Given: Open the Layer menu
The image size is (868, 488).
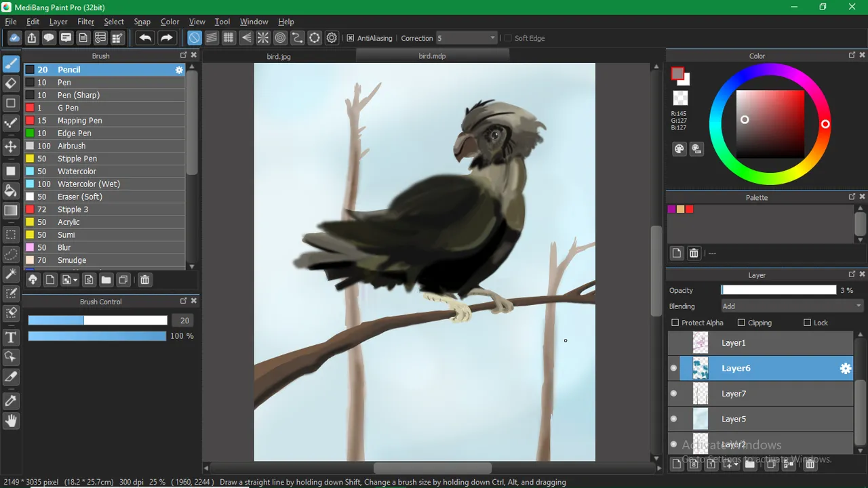Looking at the screenshot, I should (58, 22).
